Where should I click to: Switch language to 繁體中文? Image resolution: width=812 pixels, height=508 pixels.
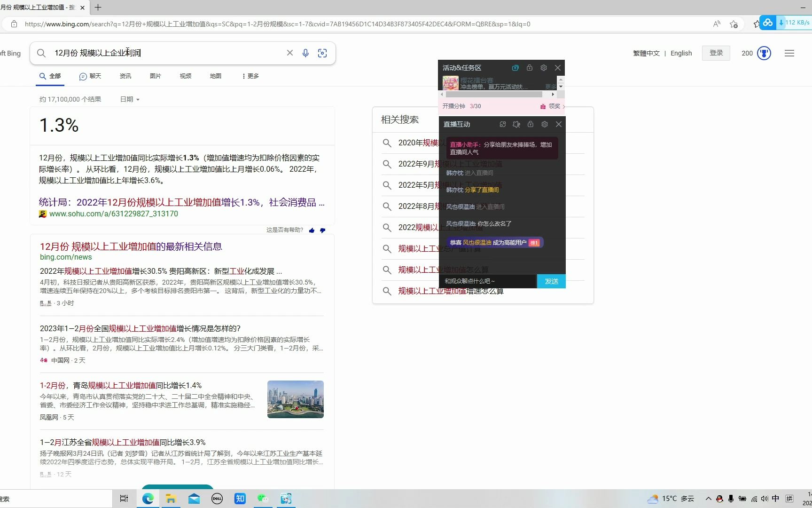(x=646, y=54)
